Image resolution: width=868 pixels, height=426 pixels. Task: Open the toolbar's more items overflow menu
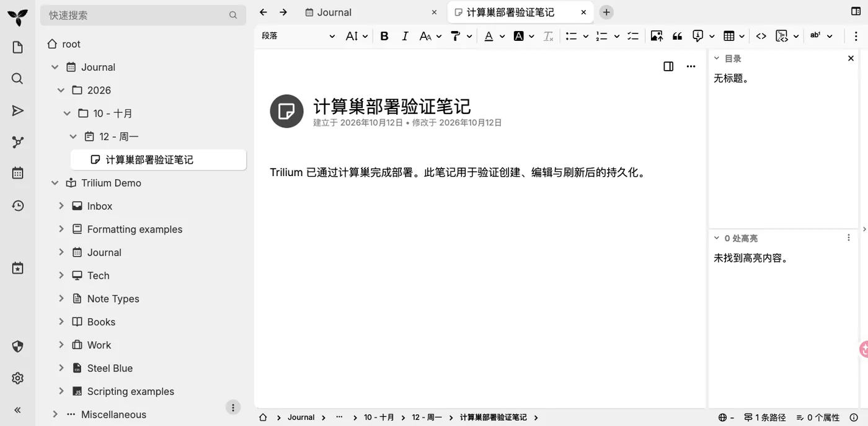click(856, 36)
